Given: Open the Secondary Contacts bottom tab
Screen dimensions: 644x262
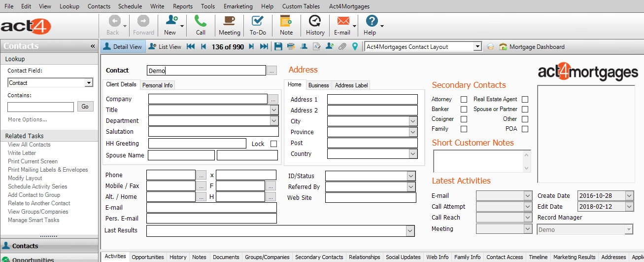Looking at the screenshot, I should 319,257.
